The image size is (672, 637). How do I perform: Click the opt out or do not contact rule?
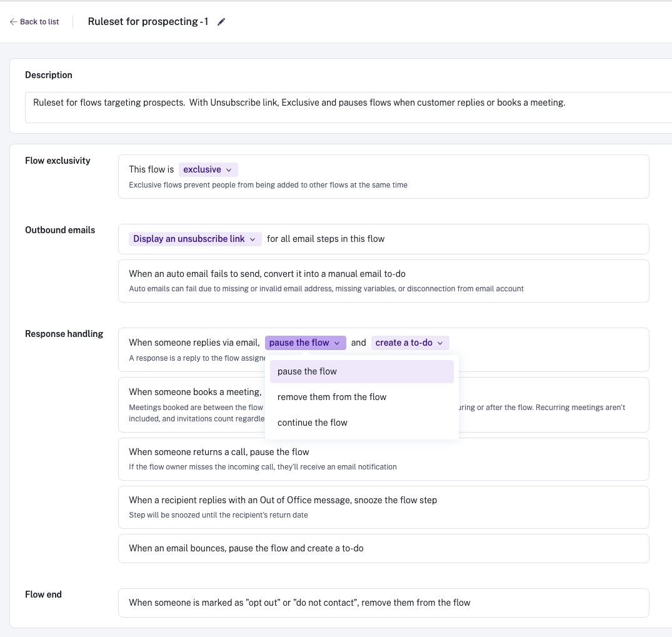[x=384, y=603]
